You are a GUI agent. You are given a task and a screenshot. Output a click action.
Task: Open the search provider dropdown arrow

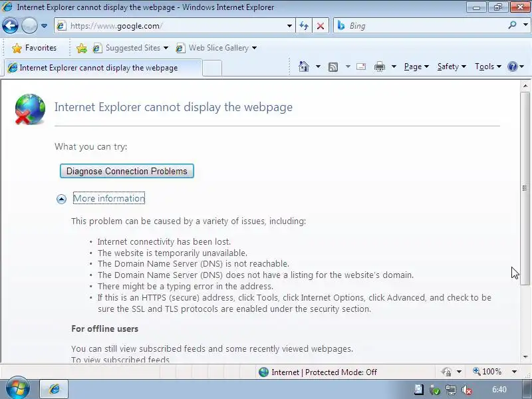(x=525, y=25)
